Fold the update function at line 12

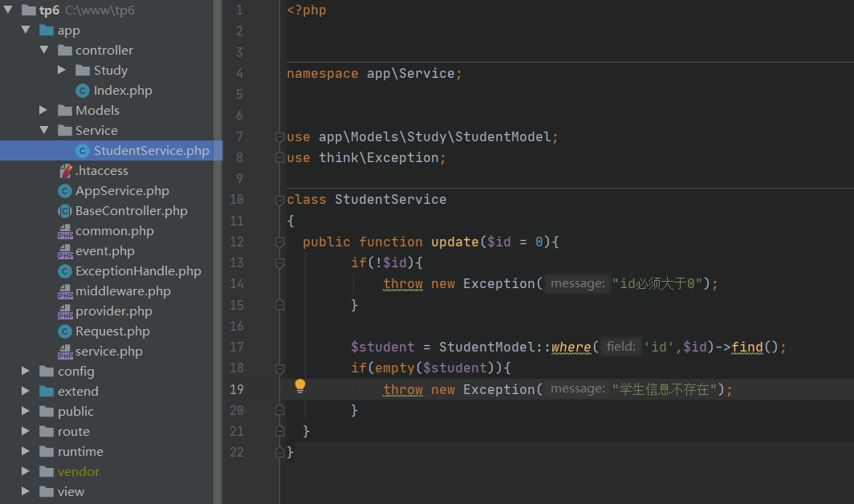coord(279,242)
